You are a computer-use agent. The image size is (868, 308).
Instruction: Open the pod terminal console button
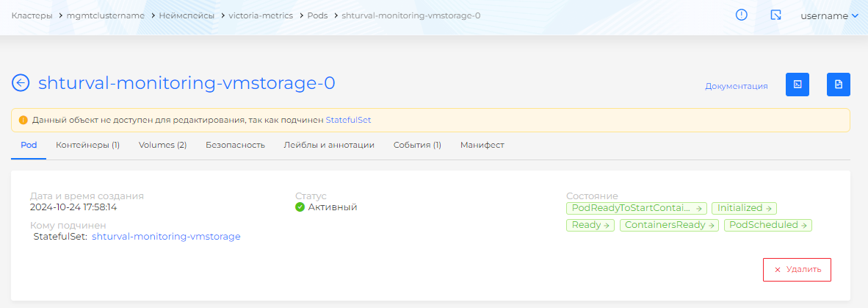pos(798,85)
